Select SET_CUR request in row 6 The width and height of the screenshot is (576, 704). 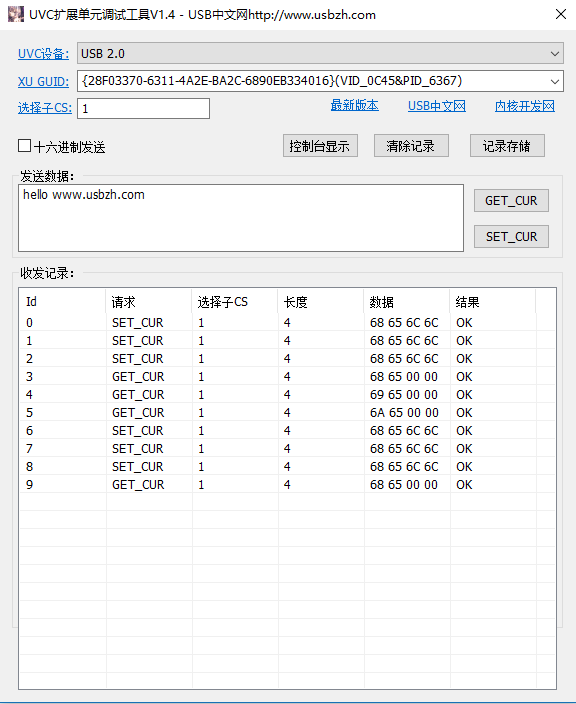click(x=137, y=431)
